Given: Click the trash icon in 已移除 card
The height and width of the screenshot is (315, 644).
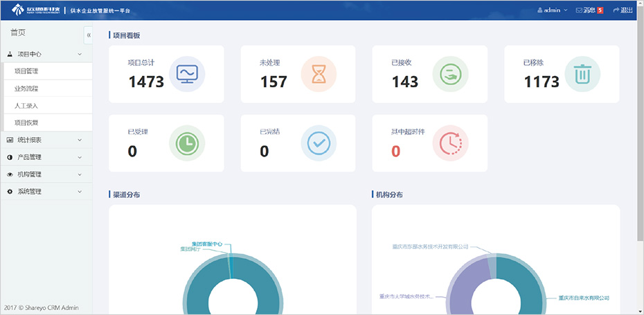Looking at the screenshot, I should (582, 74).
